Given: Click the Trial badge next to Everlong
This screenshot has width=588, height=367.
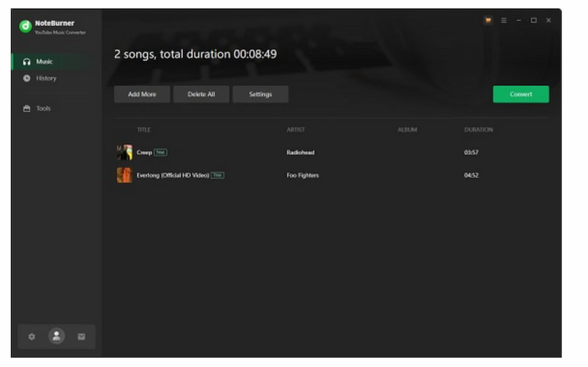Looking at the screenshot, I should [x=218, y=175].
